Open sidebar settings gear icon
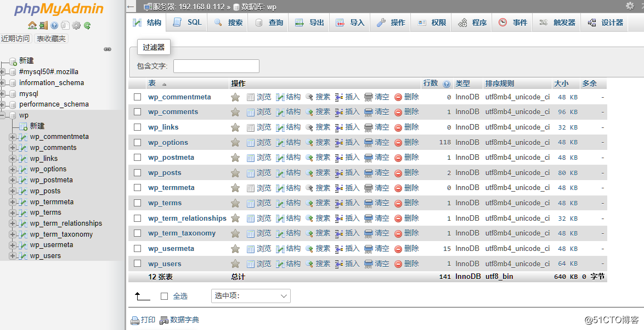This screenshot has height=330, width=644. pos(76,25)
